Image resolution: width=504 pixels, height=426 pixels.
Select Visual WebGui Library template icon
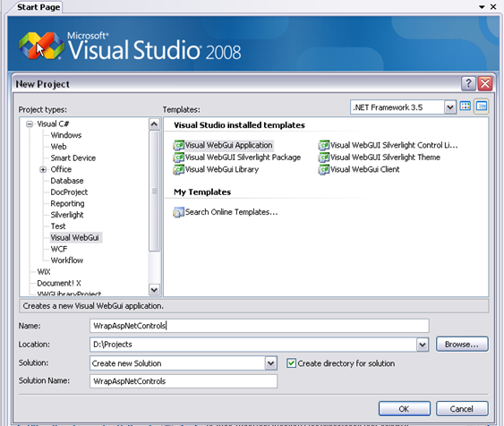178,170
